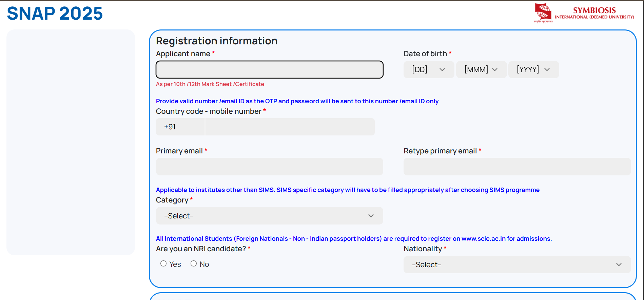Click the +91 country code field
Screen dimensions: 644x300
point(180,127)
